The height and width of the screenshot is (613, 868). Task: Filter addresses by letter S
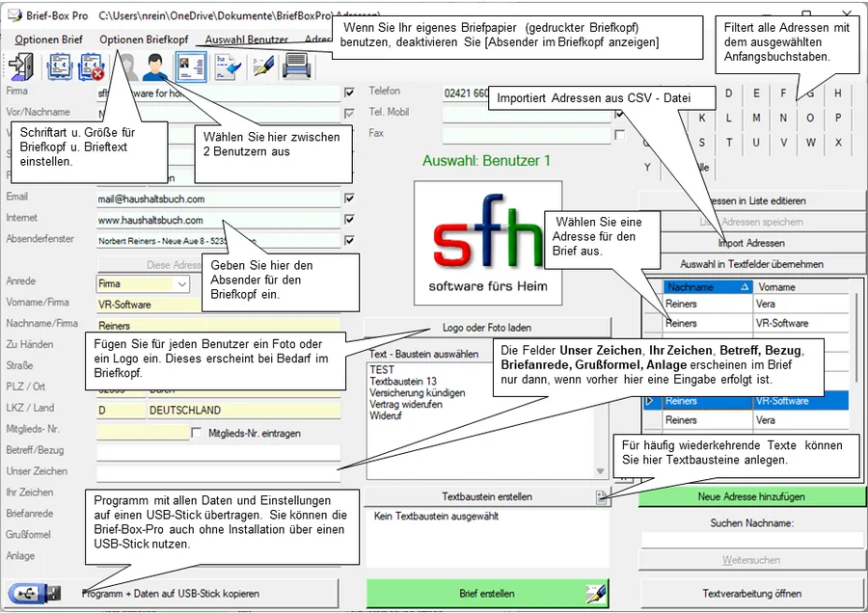click(702, 143)
